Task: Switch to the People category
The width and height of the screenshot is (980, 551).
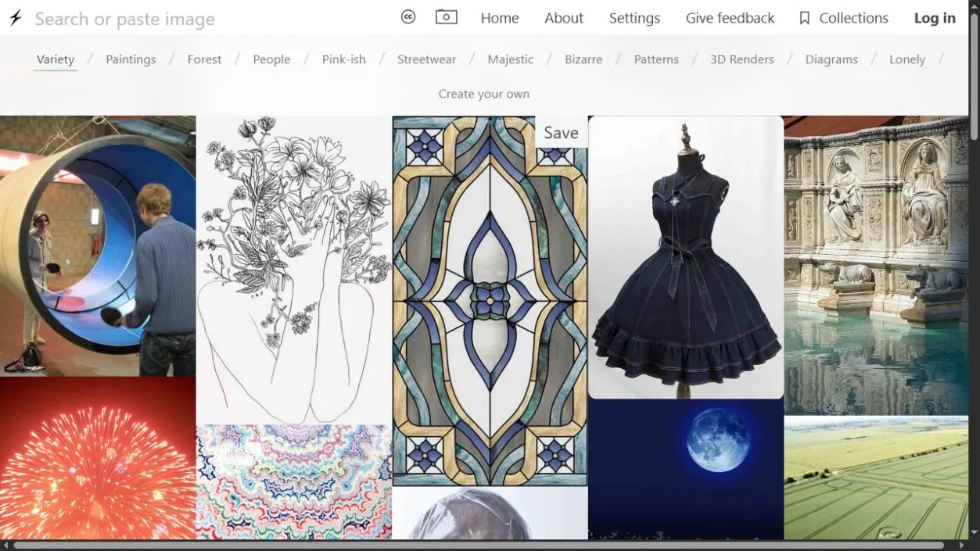Action: tap(271, 59)
